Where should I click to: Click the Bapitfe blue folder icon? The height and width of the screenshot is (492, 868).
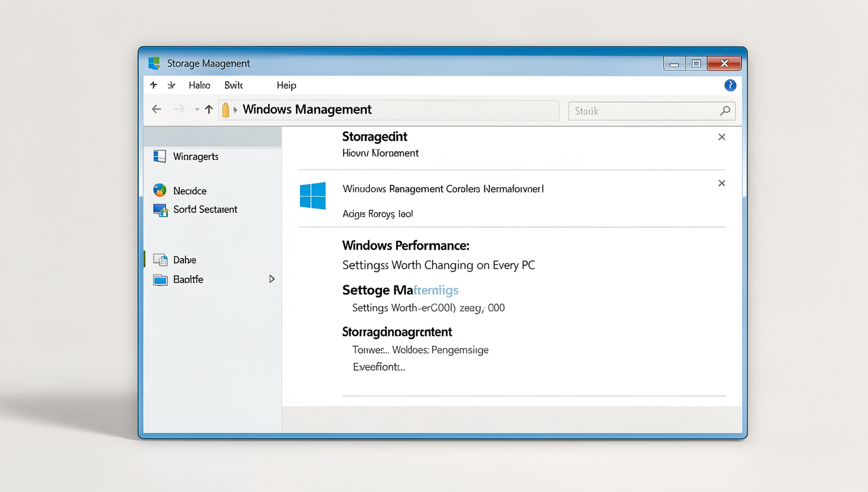pyautogui.click(x=161, y=280)
